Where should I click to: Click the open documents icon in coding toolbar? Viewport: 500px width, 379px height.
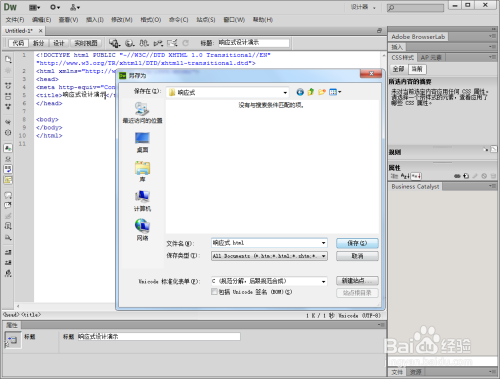coord(8,60)
